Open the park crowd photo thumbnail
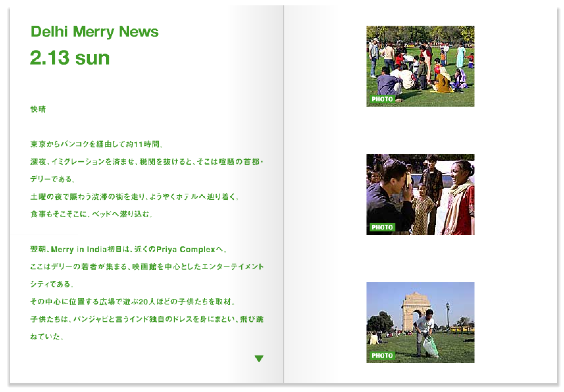The image size is (564, 392). [420, 66]
